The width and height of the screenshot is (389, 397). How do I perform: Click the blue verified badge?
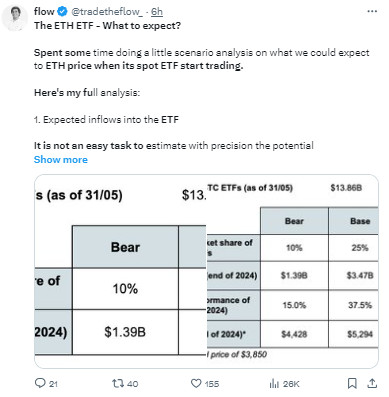pos(62,12)
